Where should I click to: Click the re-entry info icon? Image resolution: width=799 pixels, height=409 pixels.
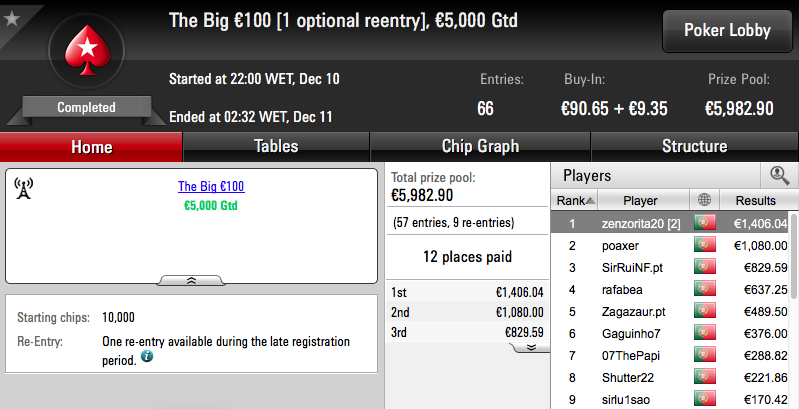pos(147,356)
